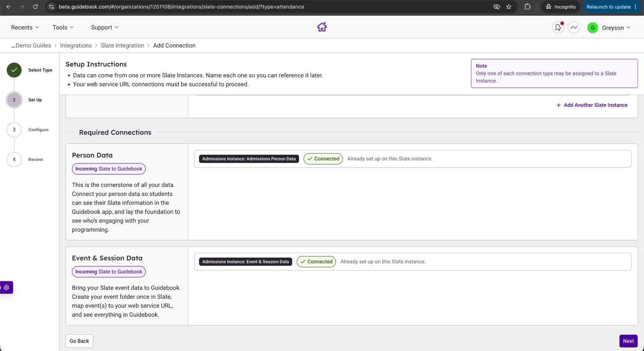Bookmark this page with star icon
The width and height of the screenshot is (644, 351).
[509, 7]
